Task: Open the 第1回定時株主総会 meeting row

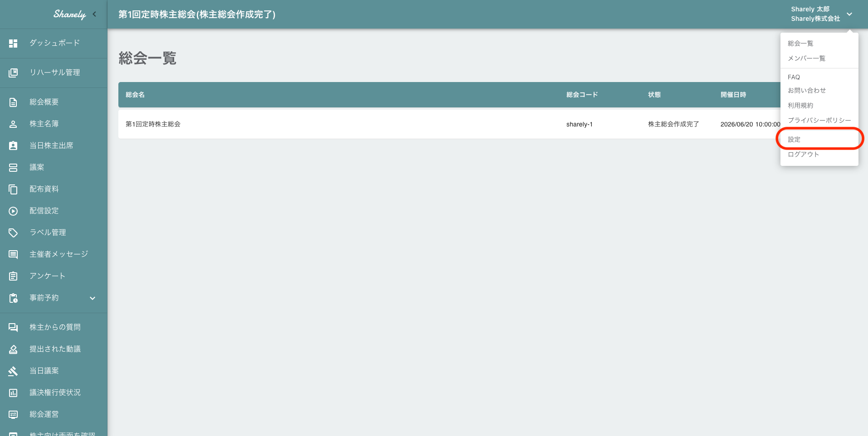Action: [153, 124]
